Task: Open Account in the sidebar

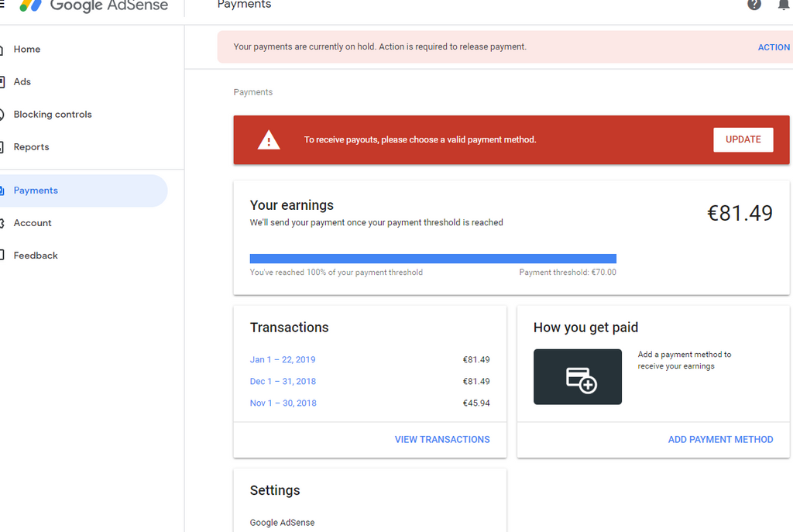Action: coord(33,223)
